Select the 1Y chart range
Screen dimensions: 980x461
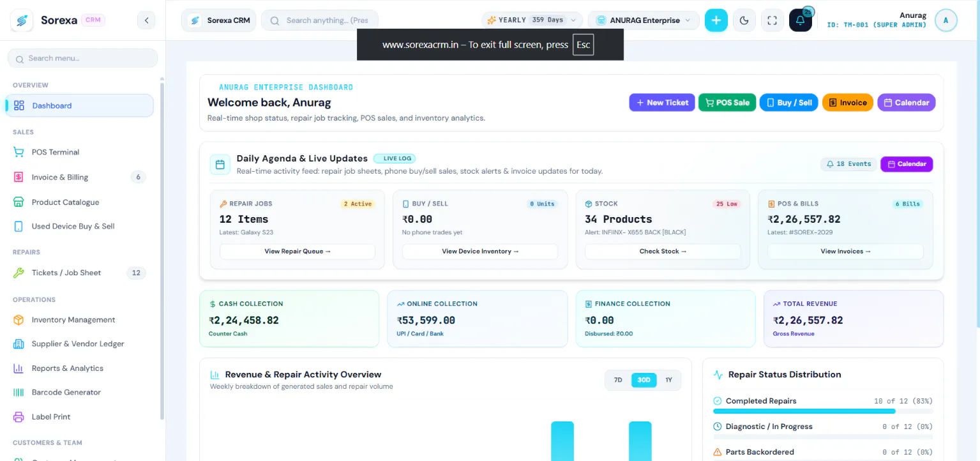tap(668, 380)
